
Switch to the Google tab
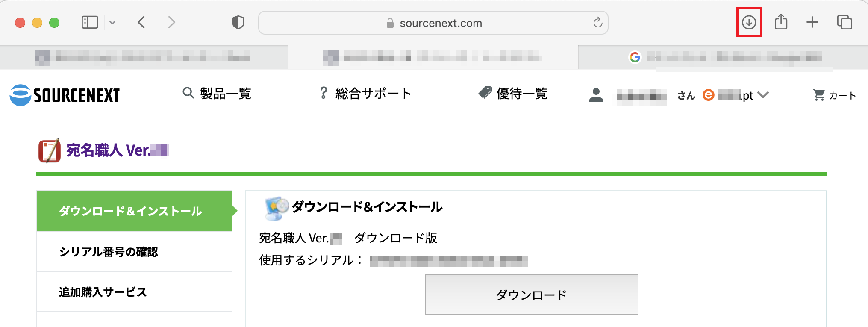click(723, 57)
